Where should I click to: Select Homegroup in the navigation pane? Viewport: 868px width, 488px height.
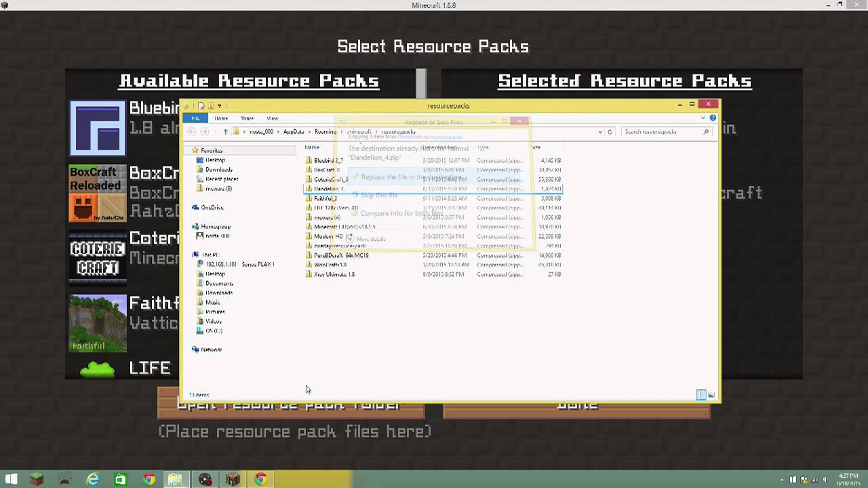[216, 226]
